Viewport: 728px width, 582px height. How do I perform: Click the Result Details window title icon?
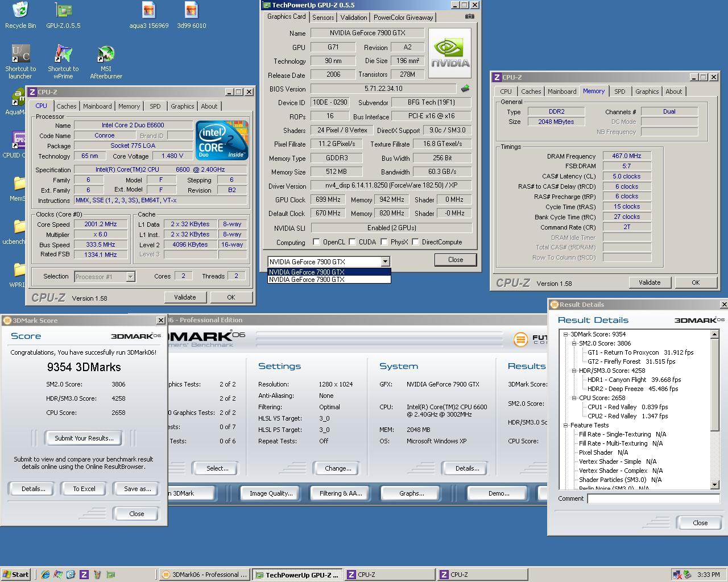click(x=554, y=305)
